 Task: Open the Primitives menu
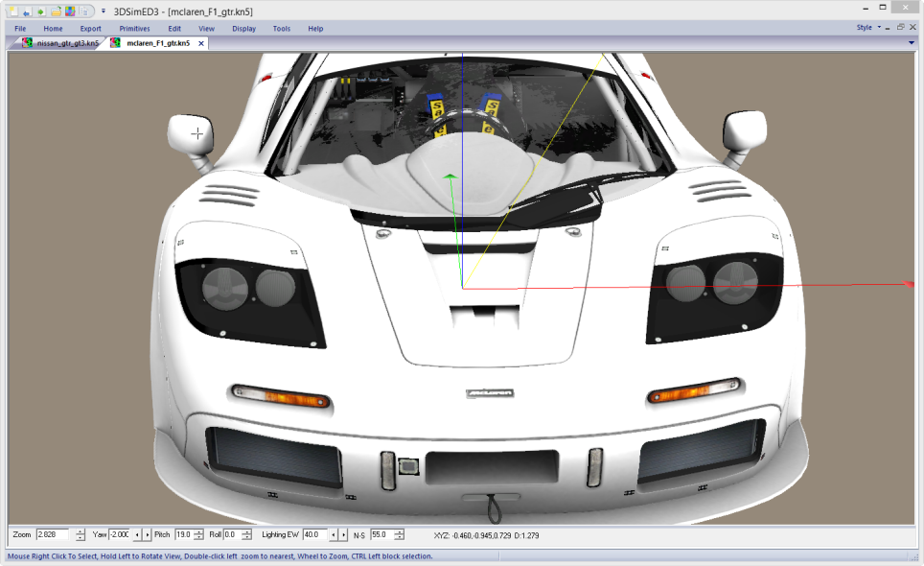pos(134,29)
